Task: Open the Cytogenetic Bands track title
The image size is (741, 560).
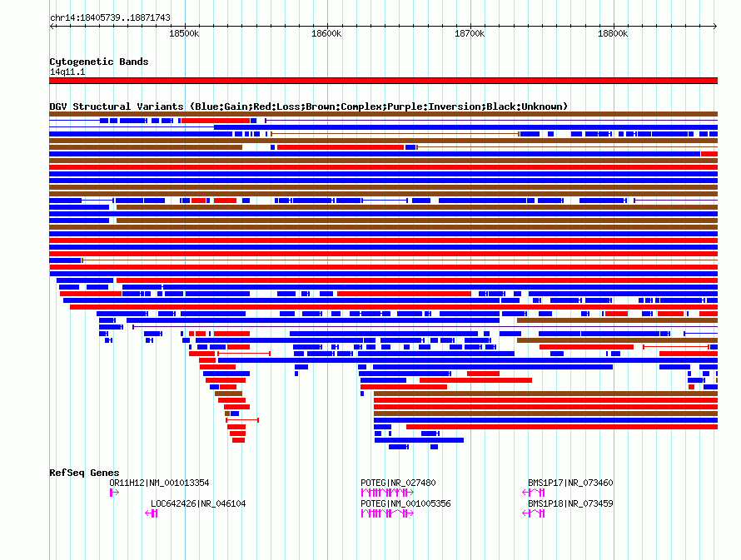Action: [99, 62]
